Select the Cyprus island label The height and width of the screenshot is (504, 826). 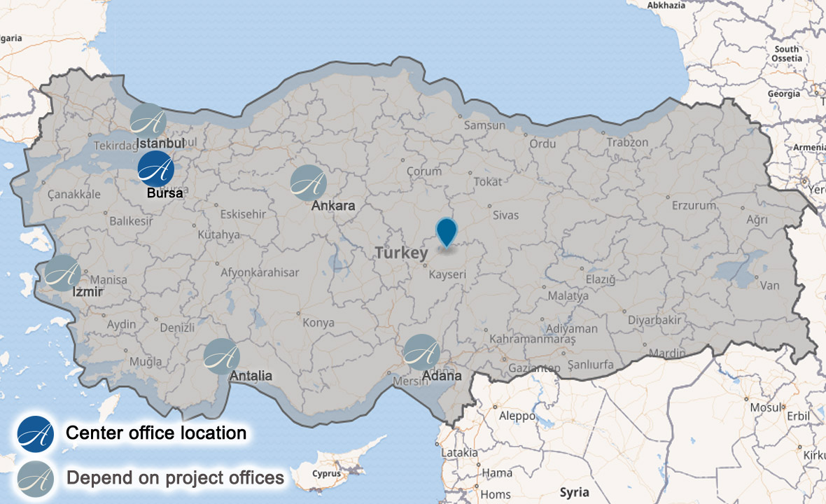326,473
